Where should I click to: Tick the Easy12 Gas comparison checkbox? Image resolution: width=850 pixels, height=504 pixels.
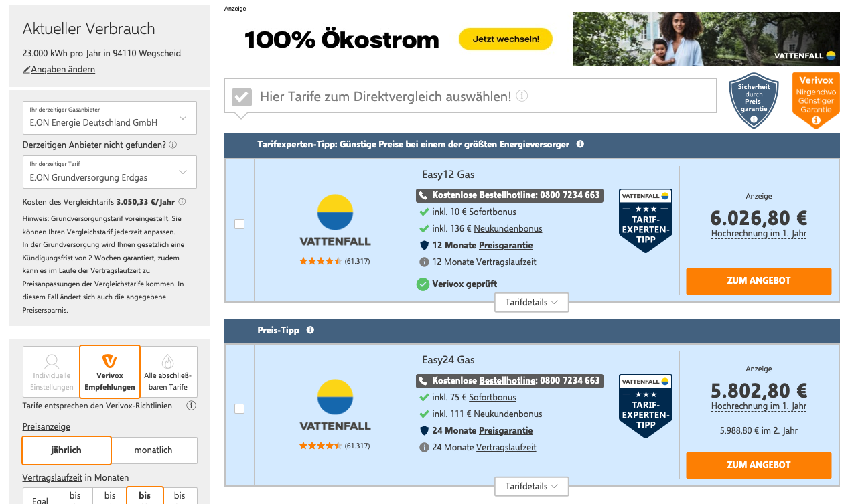(x=239, y=224)
